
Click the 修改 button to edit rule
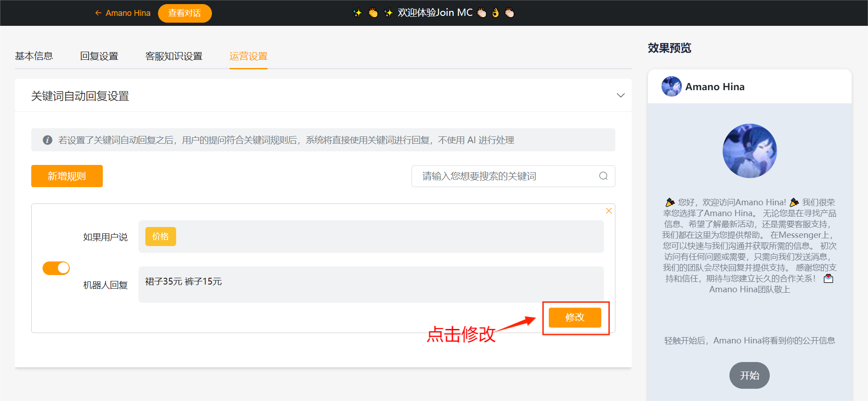[x=575, y=318]
